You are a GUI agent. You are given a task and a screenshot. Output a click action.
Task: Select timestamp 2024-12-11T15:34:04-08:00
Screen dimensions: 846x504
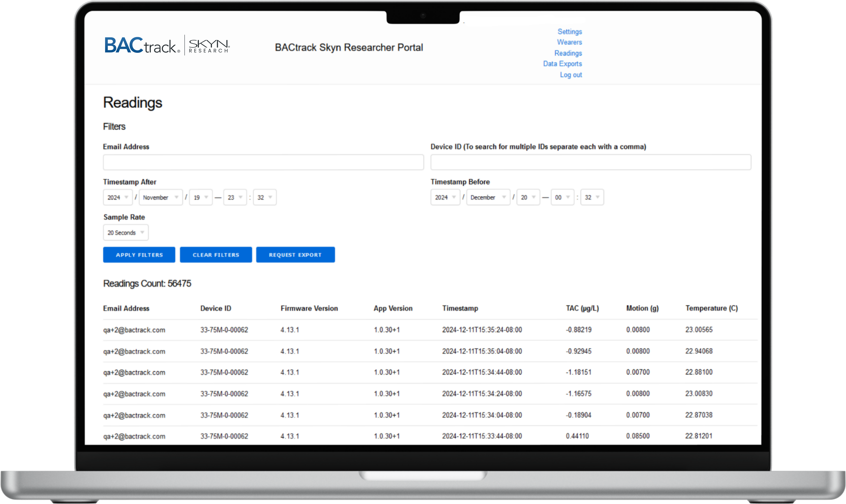point(482,415)
